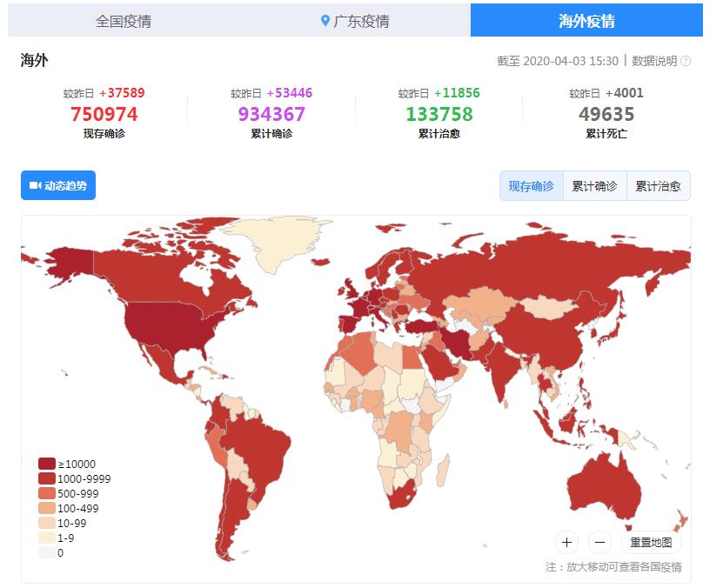The width and height of the screenshot is (723, 588).
Task: Select 现存确诊 map view option
Action: (x=531, y=186)
